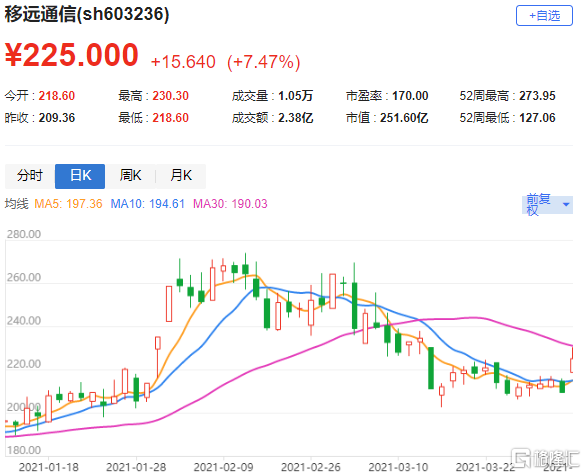
Task: Expand the 前复权 adjustment dropdown
Action: 547,204
